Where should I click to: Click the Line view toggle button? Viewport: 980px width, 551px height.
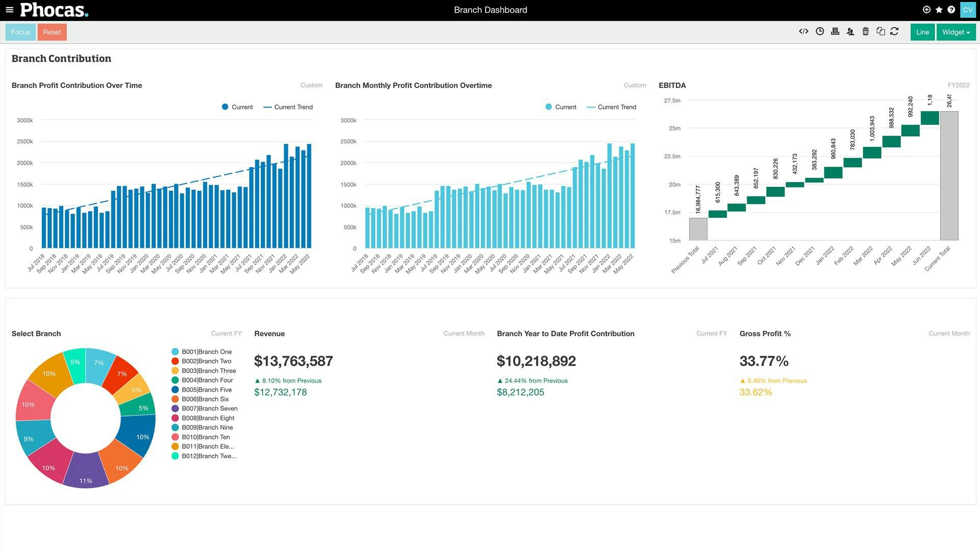tap(922, 32)
